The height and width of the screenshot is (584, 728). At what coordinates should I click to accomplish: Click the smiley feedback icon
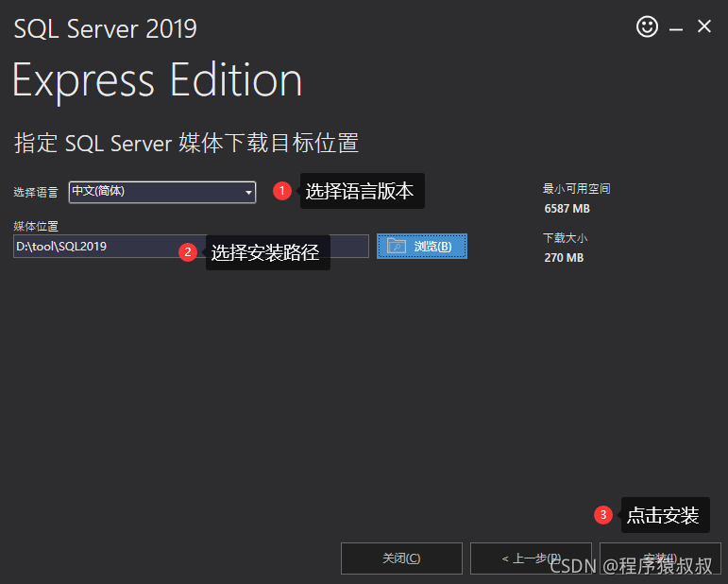click(647, 26)
